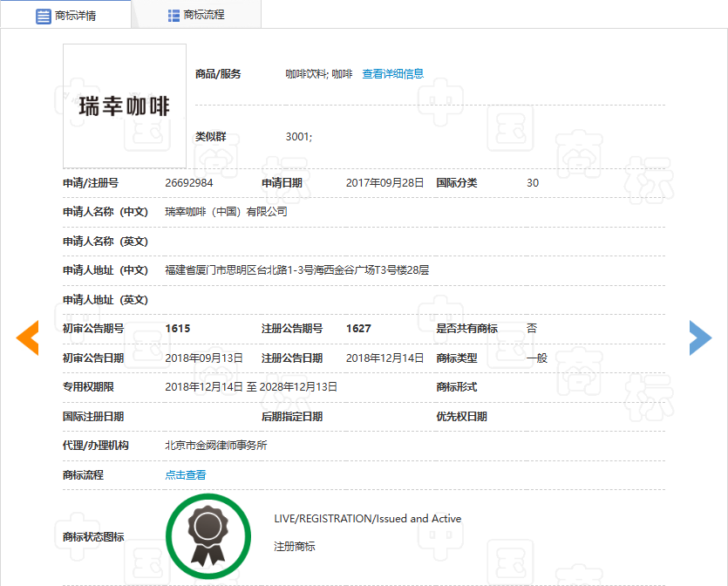This screenshot has width=728, height=586.
Task: Select the exclusive right period date range
Action: click(x=251, y=387)
